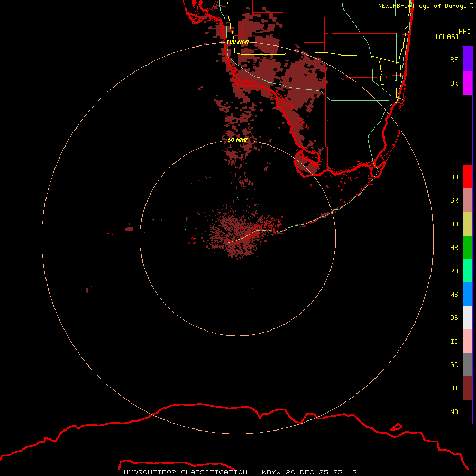The height and width of the screenshot is (476, 476).
Task: Click the WS blue legend swatch
Action: 467,294
